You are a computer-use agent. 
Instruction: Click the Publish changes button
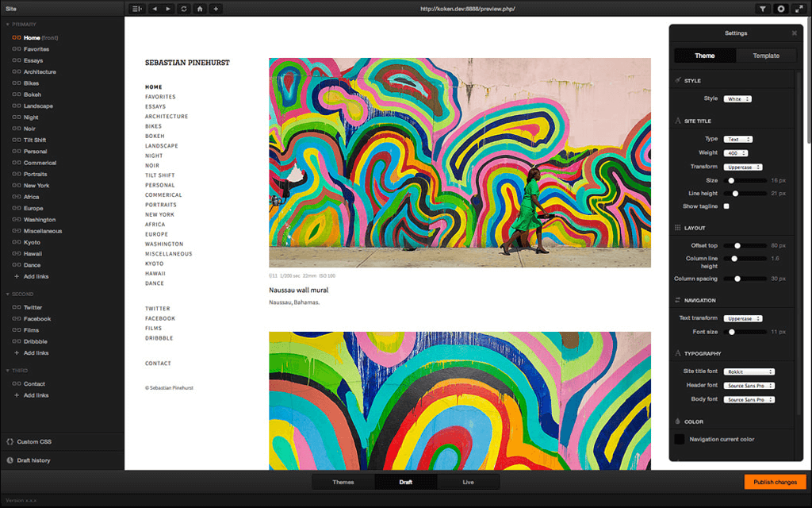tap(775, 482)
